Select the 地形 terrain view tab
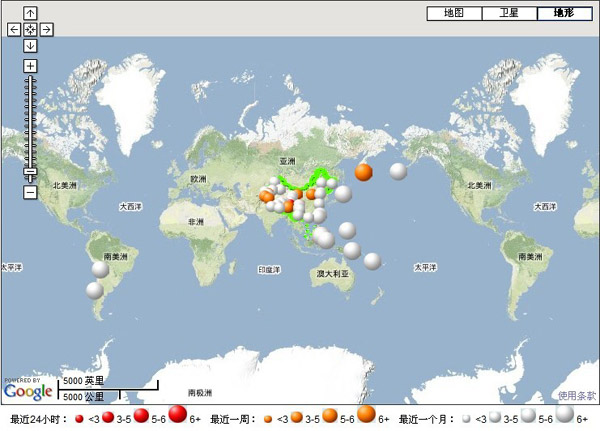Viewport: 600px width, 431px height. coord(564,13)
